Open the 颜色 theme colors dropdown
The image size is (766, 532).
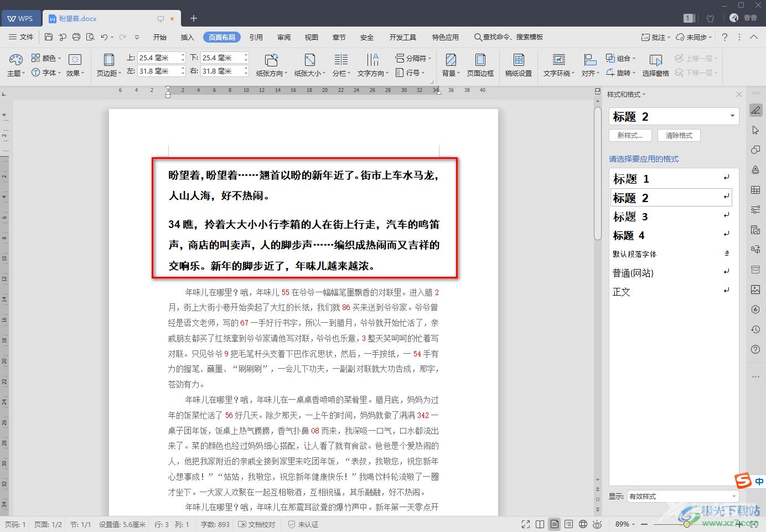pyautogui.click(x=46, y=58)
